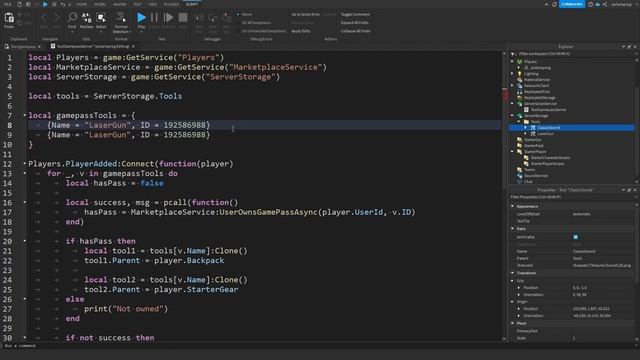Screen dimensions: 640x360
Task: Click the Select tool in Edit group
Action: (101, 20)
